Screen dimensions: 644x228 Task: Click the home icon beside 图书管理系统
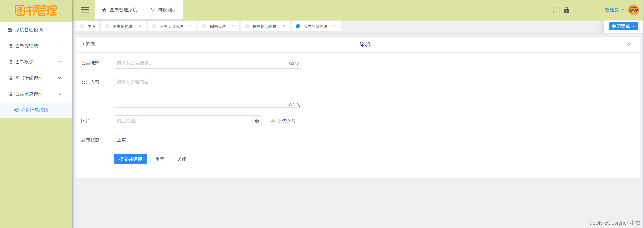point(104,10)
